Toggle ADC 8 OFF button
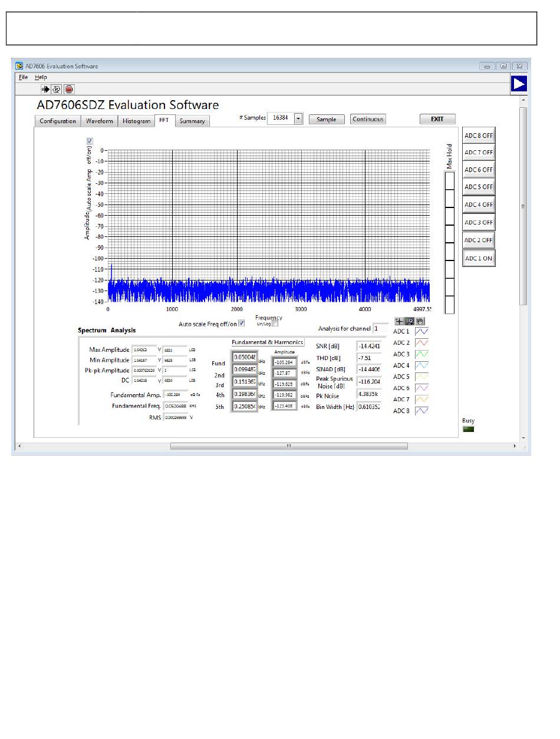This screenshot has height=739, width=560. [479, 136]
